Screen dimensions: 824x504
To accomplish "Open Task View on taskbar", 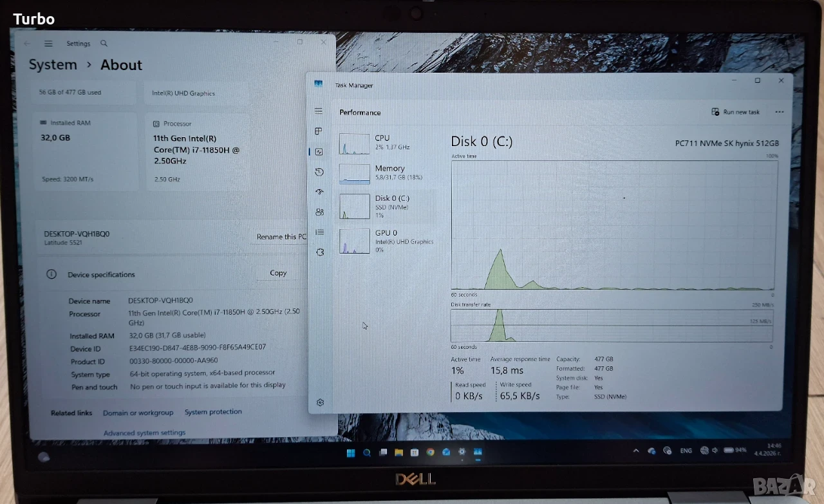I will pos(383,453).
